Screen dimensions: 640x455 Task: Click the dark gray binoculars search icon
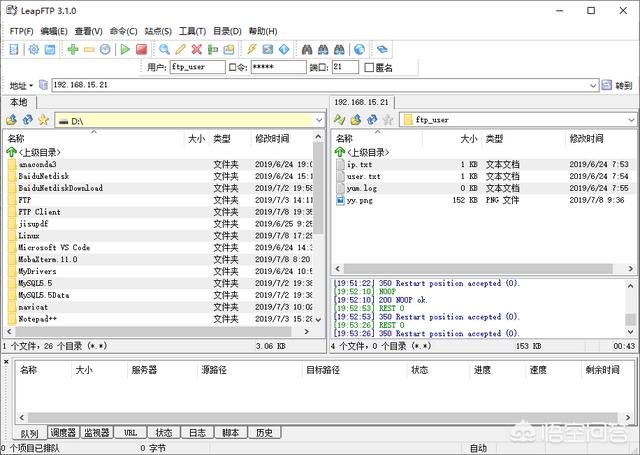pos(307,49)
